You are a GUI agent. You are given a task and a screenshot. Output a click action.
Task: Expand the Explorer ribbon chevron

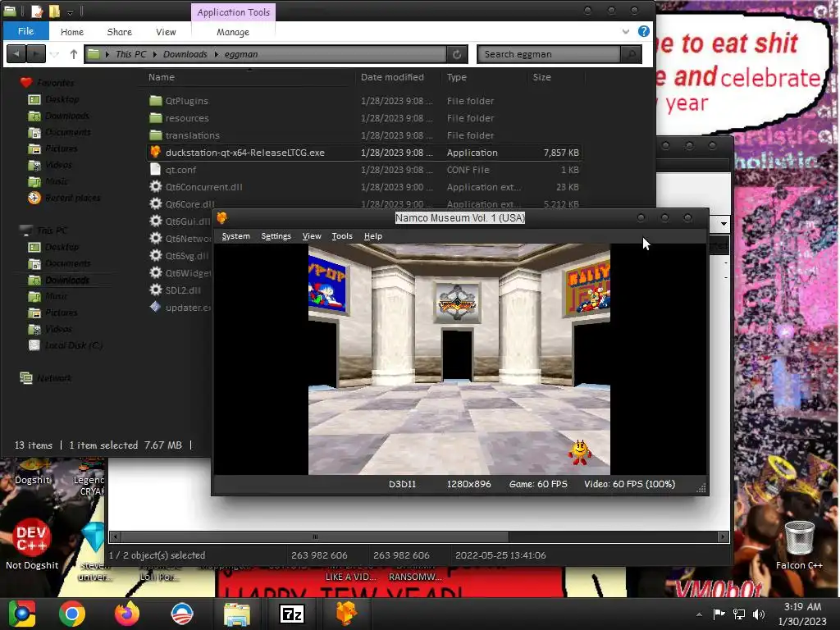click(625, 32)
